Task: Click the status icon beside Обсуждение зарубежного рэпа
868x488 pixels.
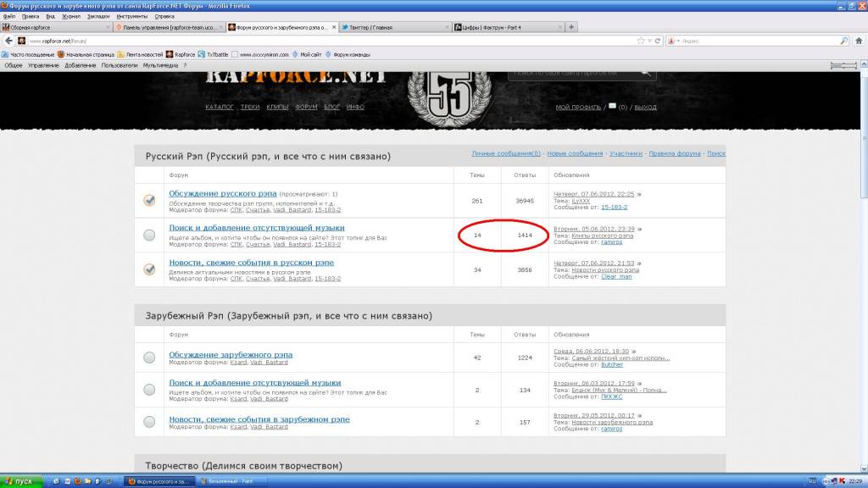Action: pos(149,358)
